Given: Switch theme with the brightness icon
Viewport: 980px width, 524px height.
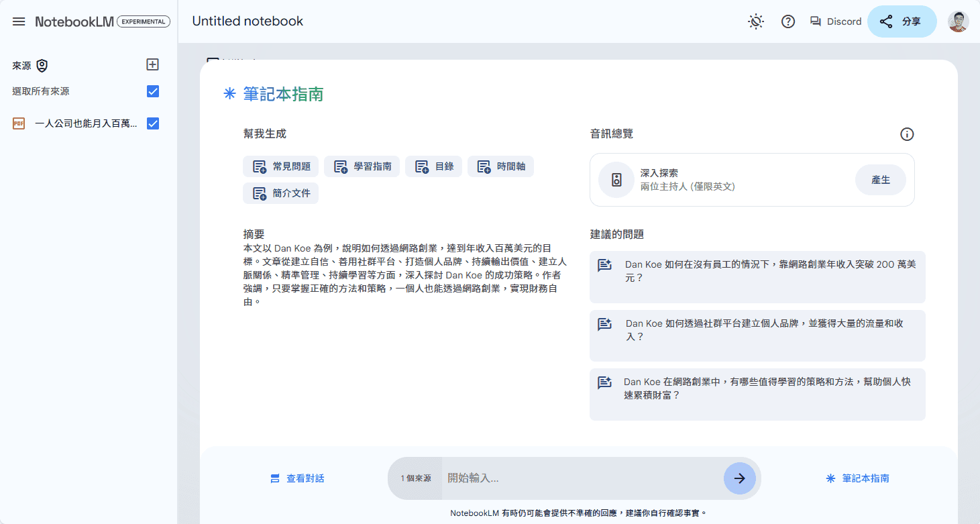Looking at the screenshot, I should click(x=756, y=21).
